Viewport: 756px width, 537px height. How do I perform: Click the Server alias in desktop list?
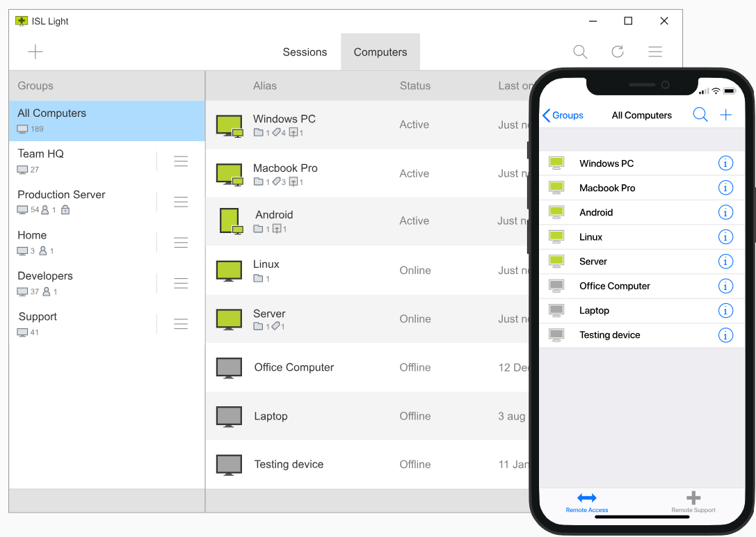point(270,314)
